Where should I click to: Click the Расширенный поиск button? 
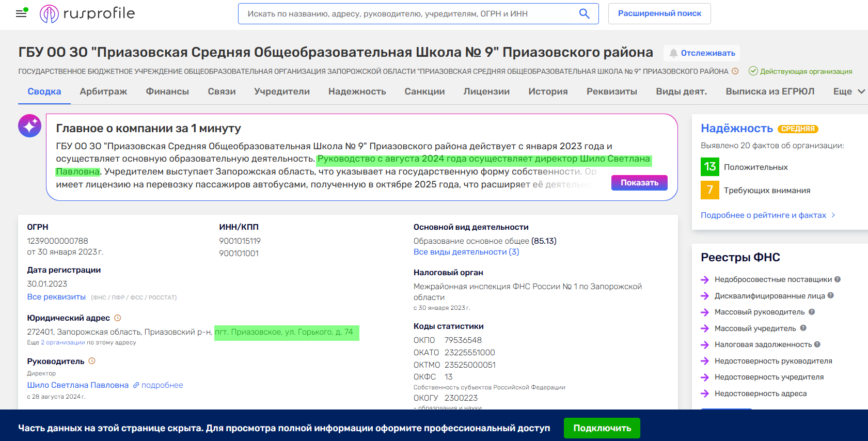(x=659, y=13)
